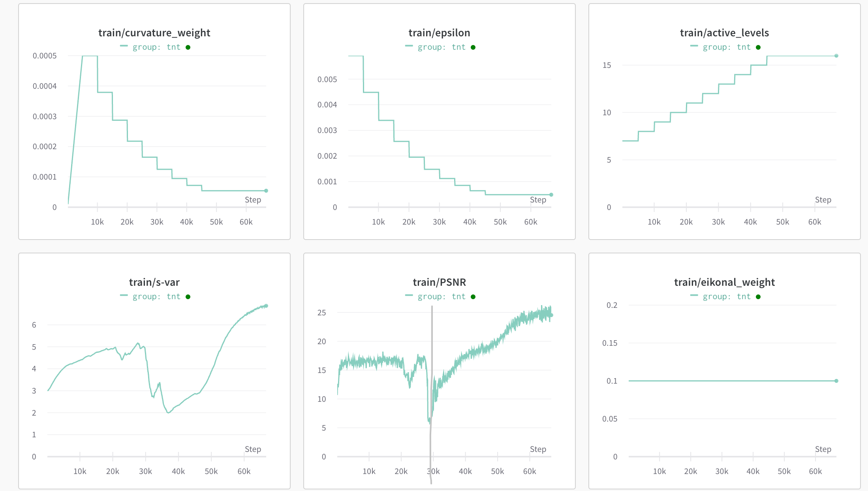Click the last point marker on train/active_levels curve

coord(836,56)
